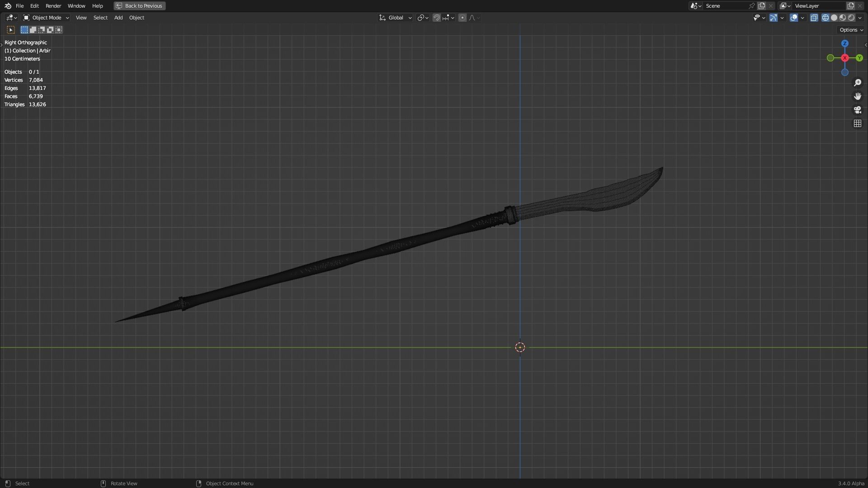Toggle the camera view icon
This screenshot has width=868, height=488.
pos(857,110)
